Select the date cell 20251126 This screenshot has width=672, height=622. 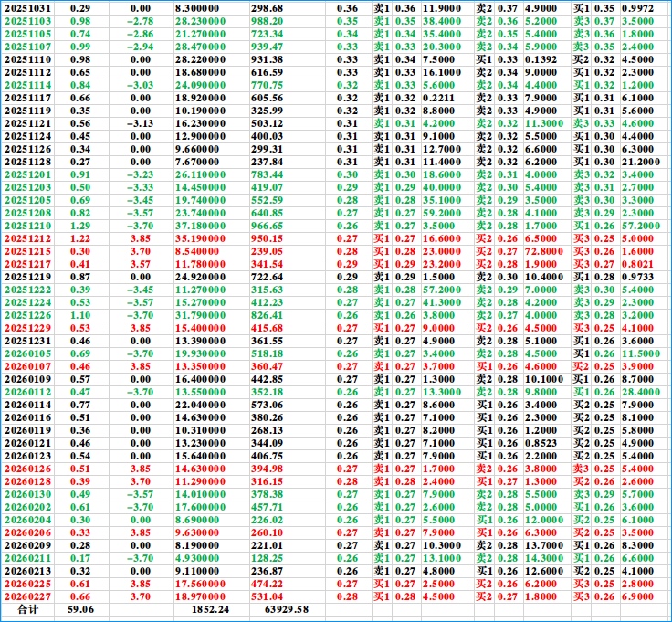pos(27,149)
